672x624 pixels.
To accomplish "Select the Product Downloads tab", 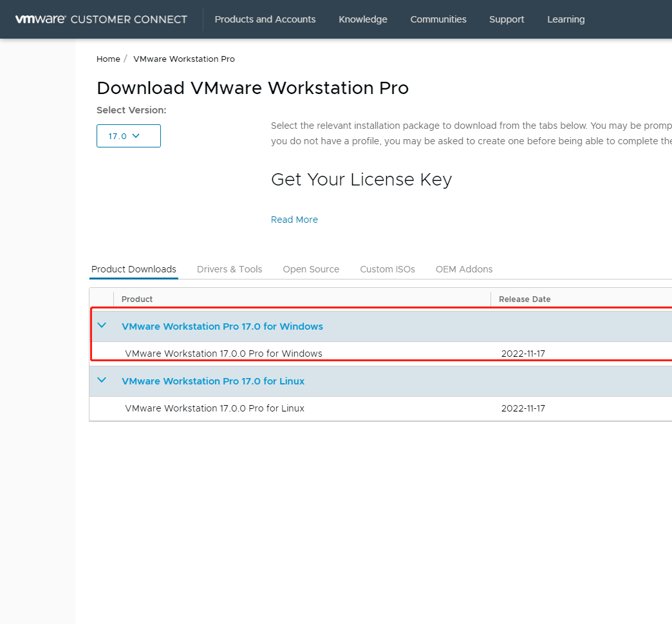I will [x=134, y=269].
